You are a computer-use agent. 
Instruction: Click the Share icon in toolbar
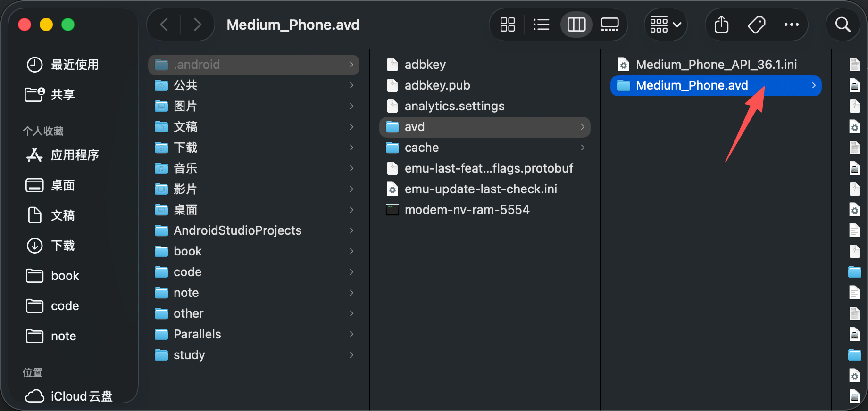coord(721,25)
